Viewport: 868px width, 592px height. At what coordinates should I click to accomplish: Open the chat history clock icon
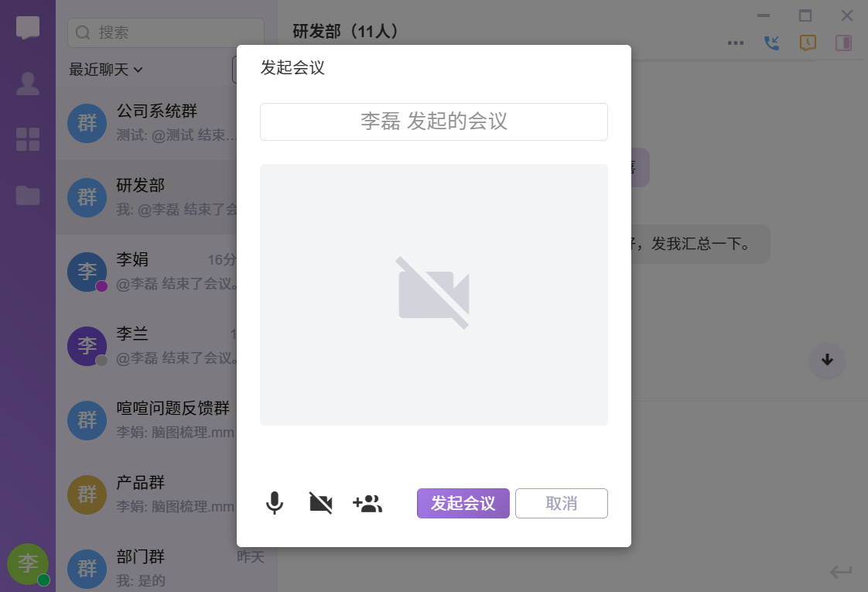click(x=807, y=43)
